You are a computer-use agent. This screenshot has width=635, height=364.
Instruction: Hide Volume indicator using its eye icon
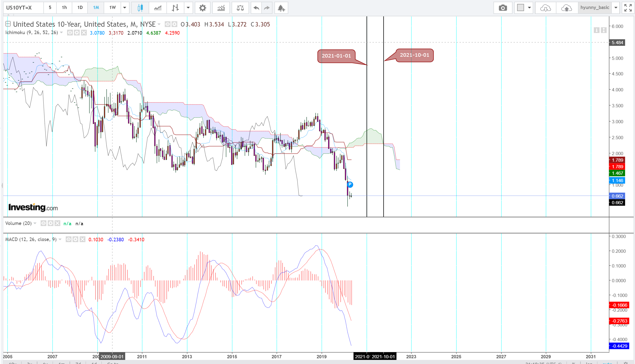pos(43,223)
